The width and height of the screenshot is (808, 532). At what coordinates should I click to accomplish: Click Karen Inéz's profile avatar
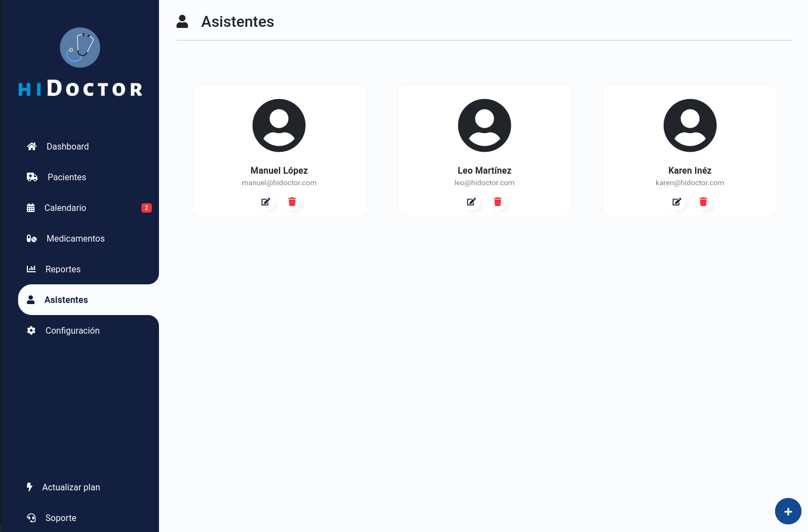(x=690, y=125)
